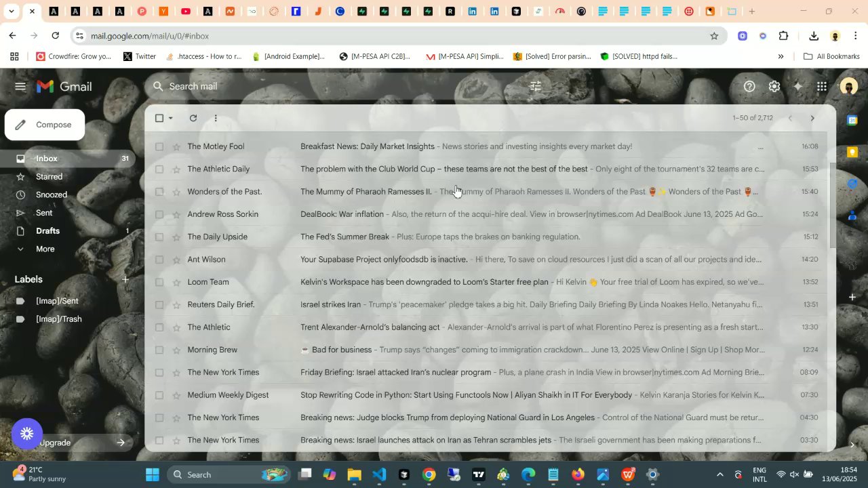Open Contacts side panel icon
The image size is (868, 488).
click(852, 216)
